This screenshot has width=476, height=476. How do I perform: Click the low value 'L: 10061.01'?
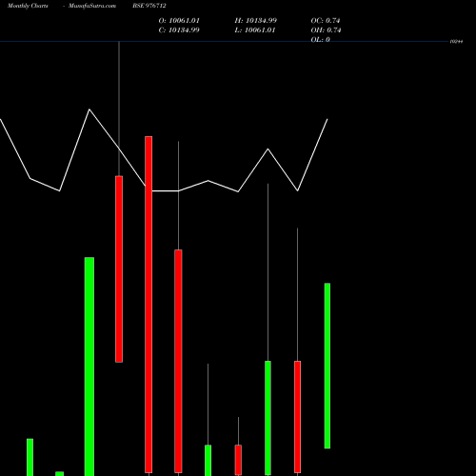tap(255, 30)
